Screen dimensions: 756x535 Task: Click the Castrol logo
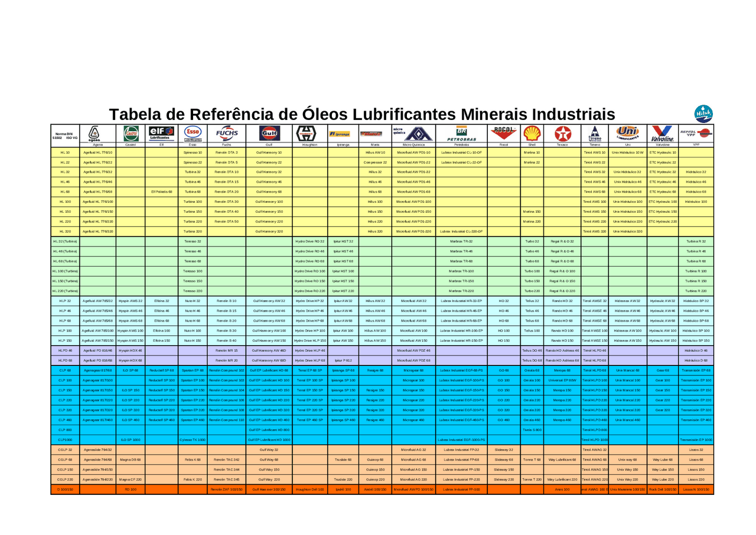(x=131, y=133)
